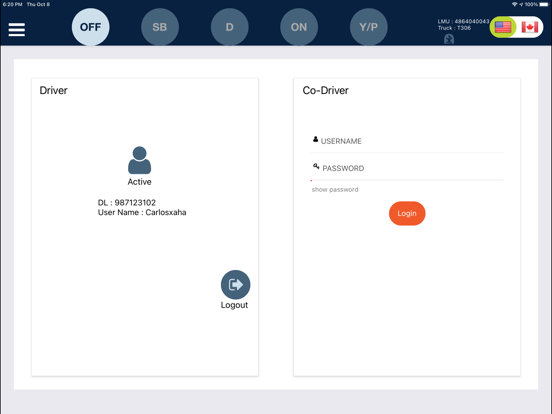This screenshot has height=414, width=552.
Task: Click the Co-Driver panel heading
Action: (x=326, y=90)
